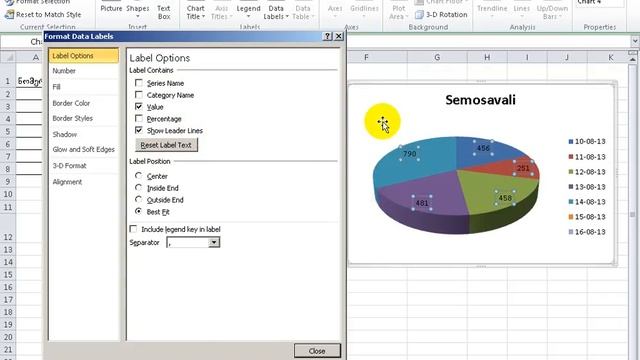Insert a Text Box
Viewport: 640px width, 360px height.
click(x=164, y=12)
